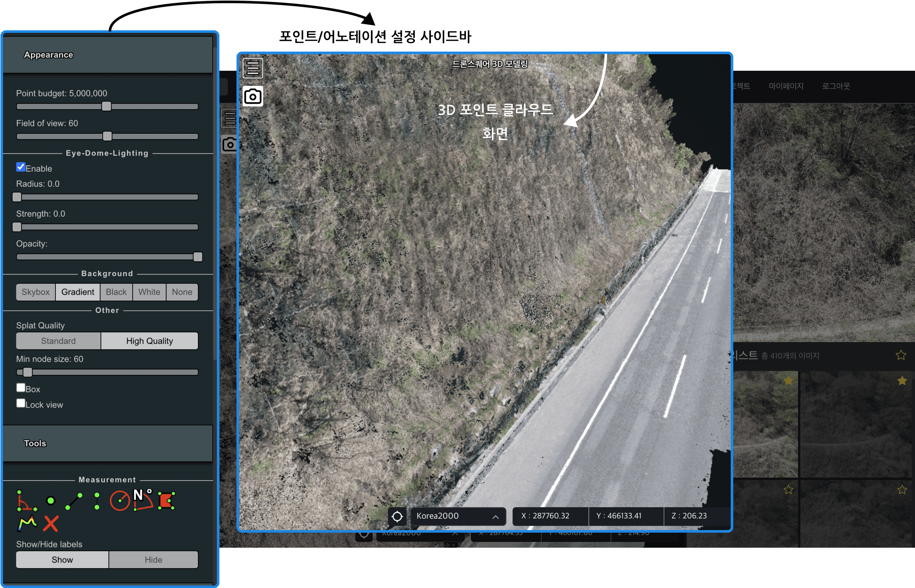The width and height of the screenshot is (915, 588).
Task: Set background to Black
Action: coord(116,292)
